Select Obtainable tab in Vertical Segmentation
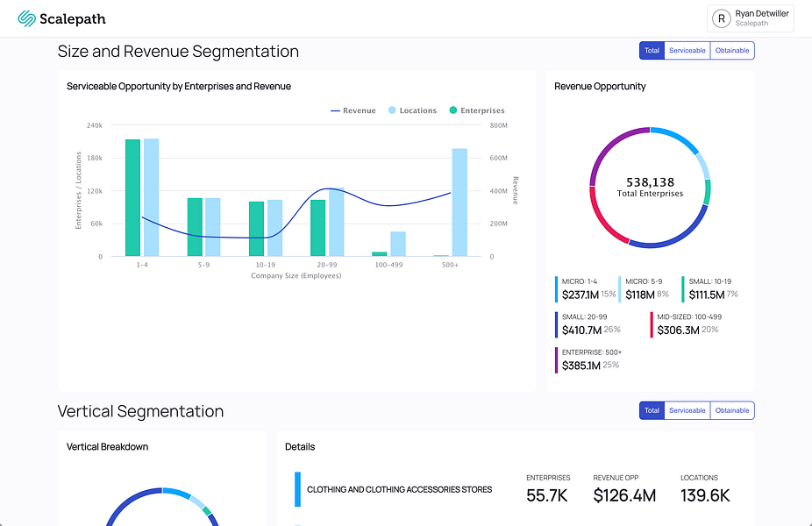The image size is (812, 526). 732,410
